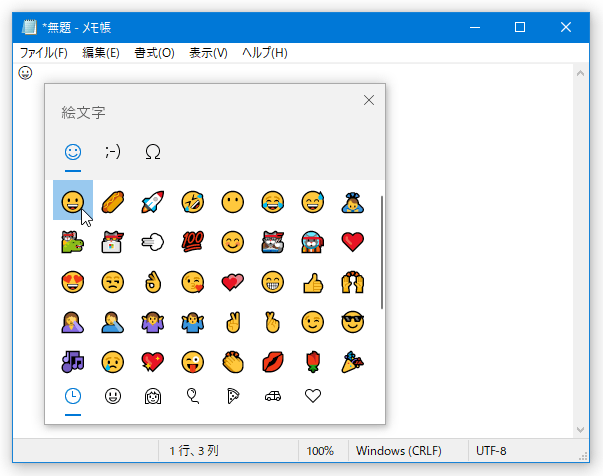
Task: Open the ヘルプ(H) menu
Action: pyautogui.click(x=265, y=53)
